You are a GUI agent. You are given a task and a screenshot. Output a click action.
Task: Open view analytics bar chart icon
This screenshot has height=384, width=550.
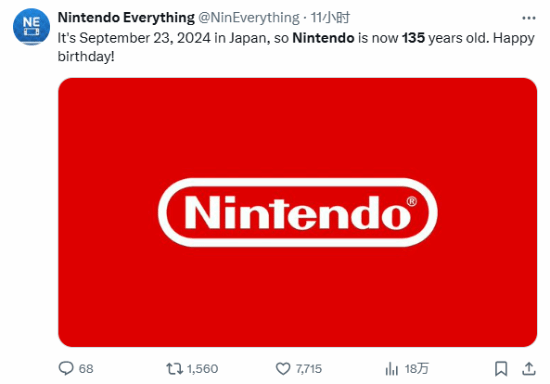coord(391,369)
